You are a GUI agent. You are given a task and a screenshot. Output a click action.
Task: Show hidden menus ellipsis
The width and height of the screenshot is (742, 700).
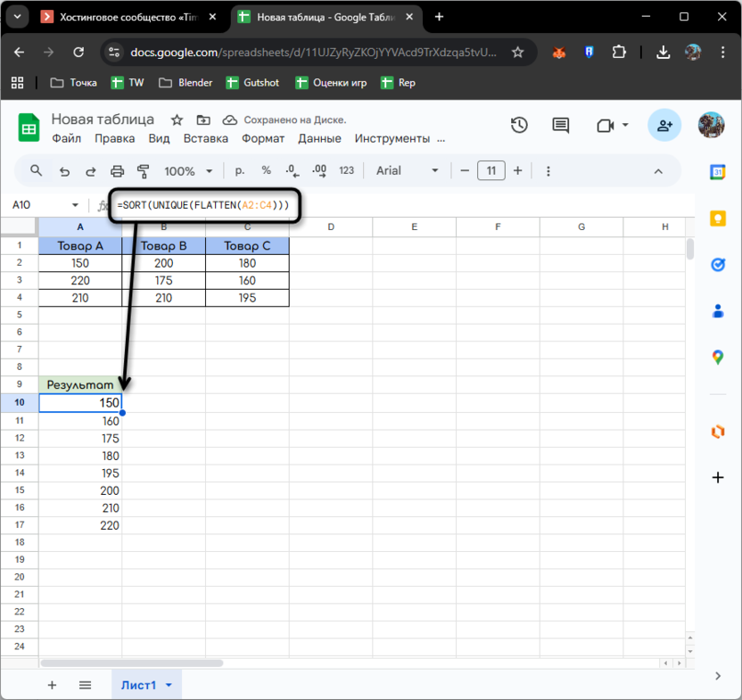pos(441,140)
